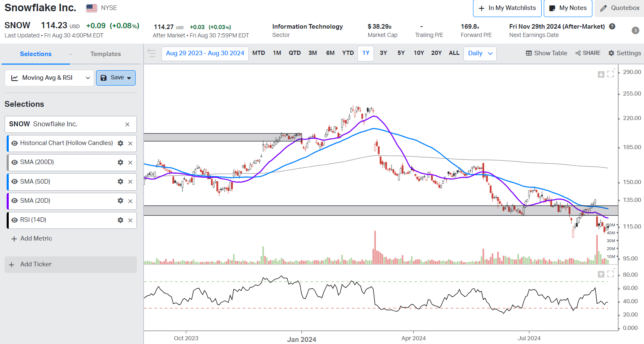The height and width of the screenshot is (344, 644).
Task: Share the chart
Action: coord(588,53)
